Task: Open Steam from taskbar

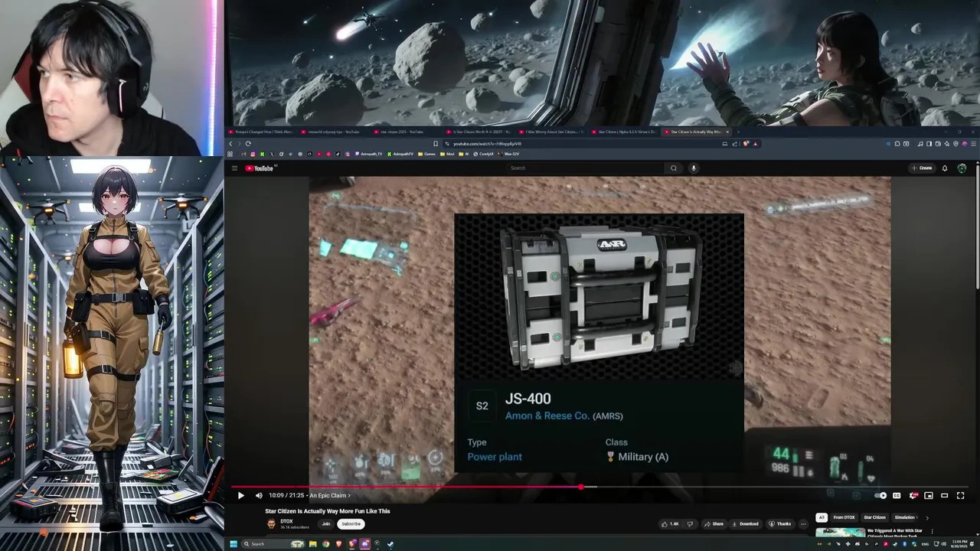Action: (390, 544)
